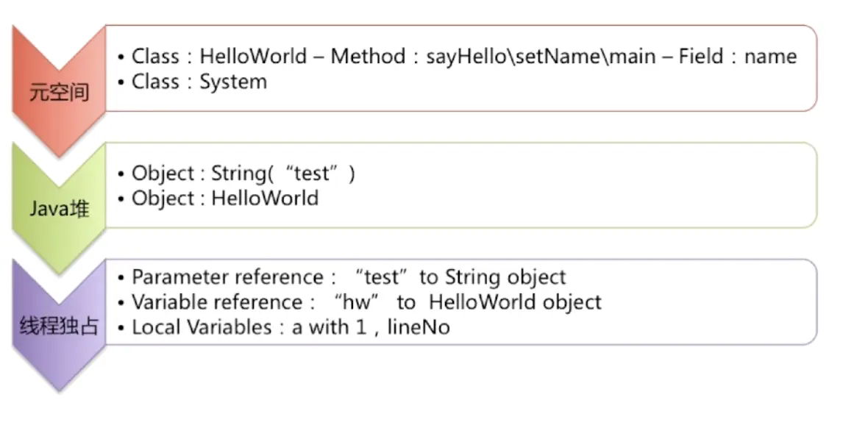868x425 pixels.
Task: Click bullet before 'Parameter reference' line
Action: point(121,278)
